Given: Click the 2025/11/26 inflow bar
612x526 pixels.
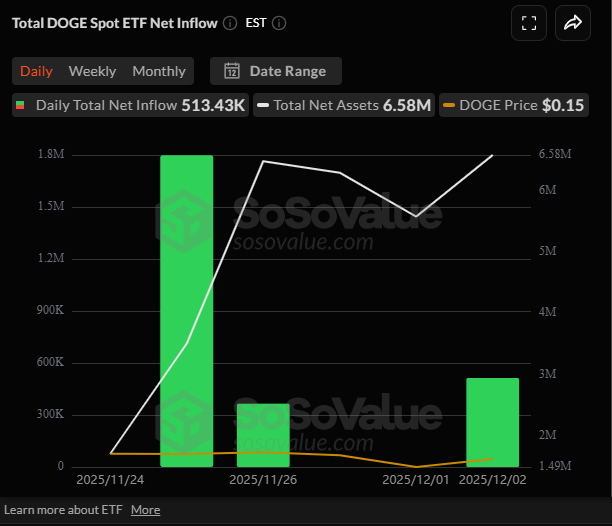Looking at the screenshot, I should pos(263,435).
